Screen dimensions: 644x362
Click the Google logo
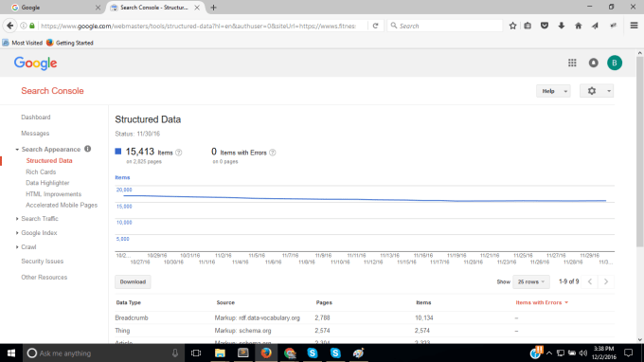(36, 63)
